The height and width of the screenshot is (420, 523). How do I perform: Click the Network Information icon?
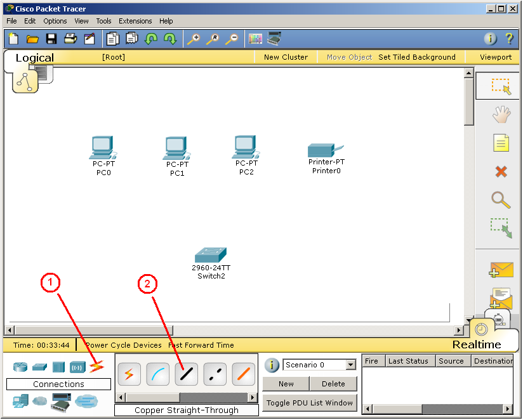click(x=490, y=39)
